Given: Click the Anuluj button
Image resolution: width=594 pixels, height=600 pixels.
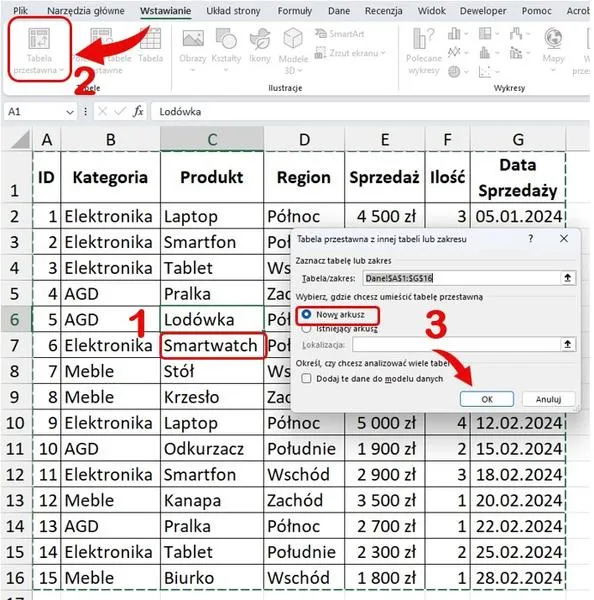Looking at the screenshot, I should click(x=548, y=399).
